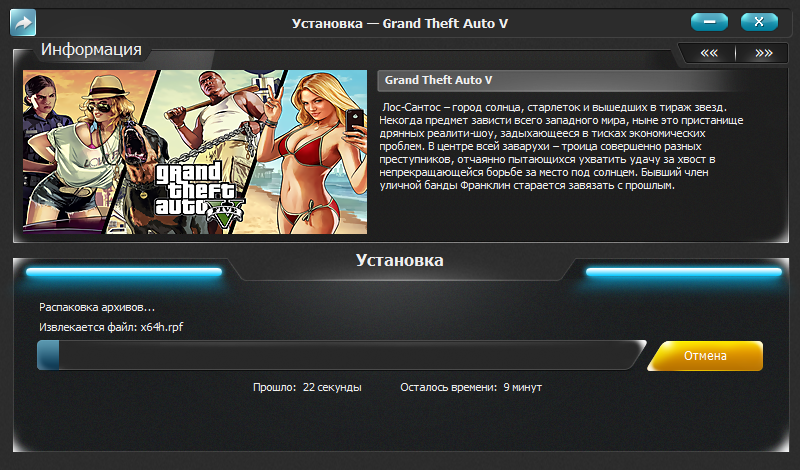Viewport: 800px width, 470px height.
Task: Click remaining time 'Осталось времени: 9 минут'
Action: [471, 387]
